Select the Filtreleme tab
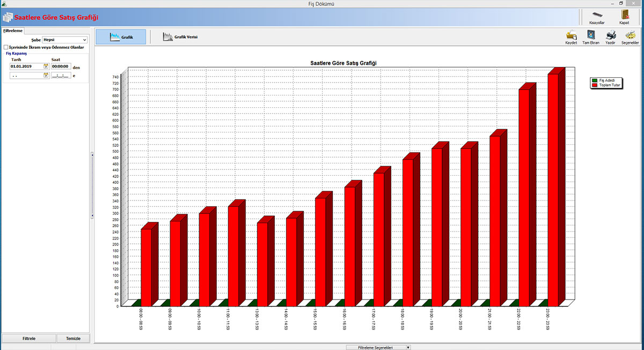Viewport: 644px width, 350px height. [x=13, y=31]
